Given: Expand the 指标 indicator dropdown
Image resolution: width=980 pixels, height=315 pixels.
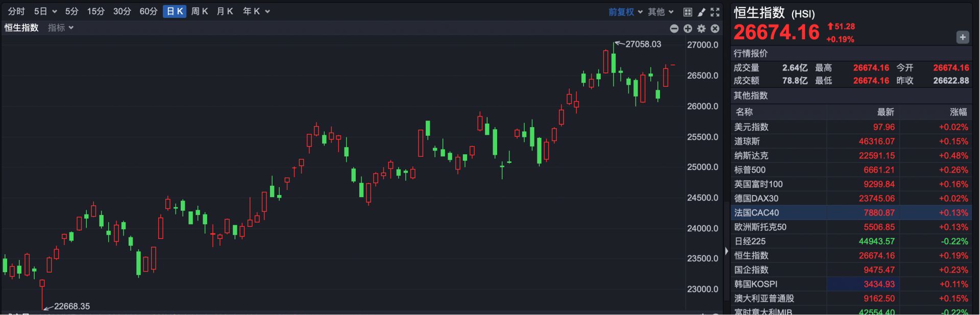Looking at the screenshot, I should point(61,28).
